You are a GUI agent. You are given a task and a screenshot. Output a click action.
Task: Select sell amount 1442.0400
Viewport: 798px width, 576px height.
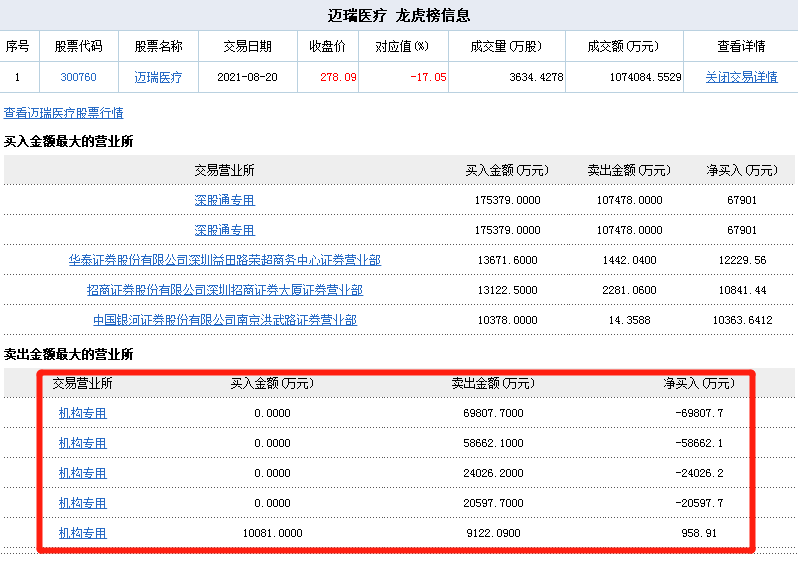630,260
